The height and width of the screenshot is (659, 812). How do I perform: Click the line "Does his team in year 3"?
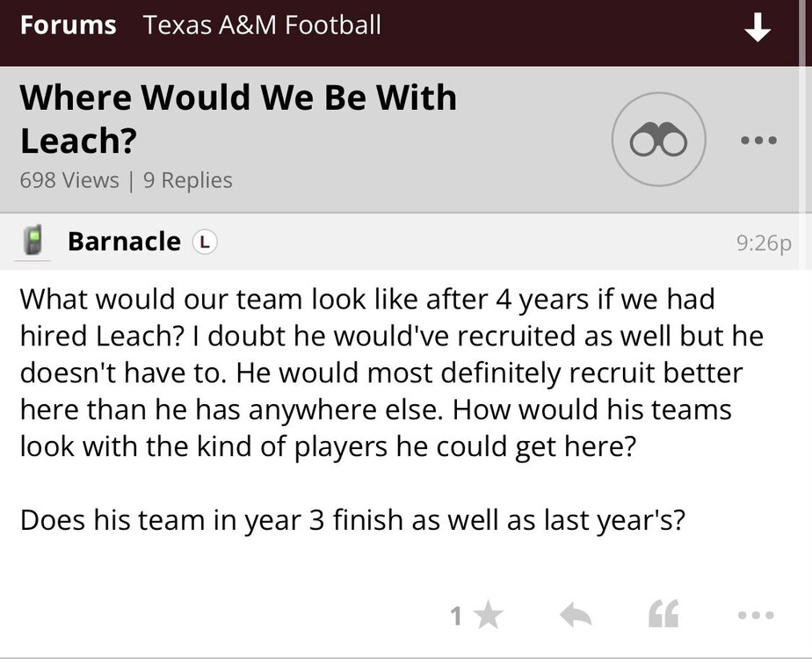(352, 519)
